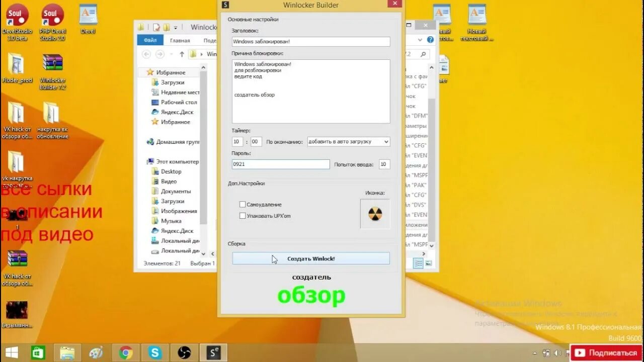
Task: Click the Причина блокировки text area
Action: click(x=311, y=91)
